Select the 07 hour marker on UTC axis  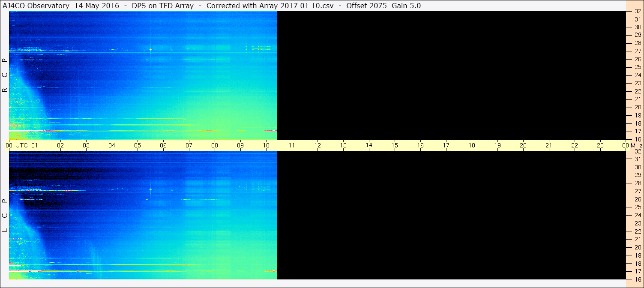pos(189,145)
